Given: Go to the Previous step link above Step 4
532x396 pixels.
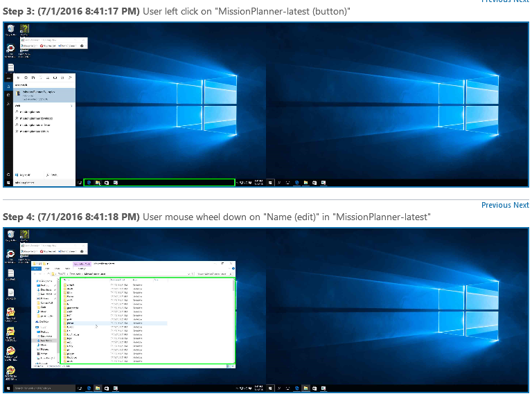Looking at the screenshot, I should [497, 205].
